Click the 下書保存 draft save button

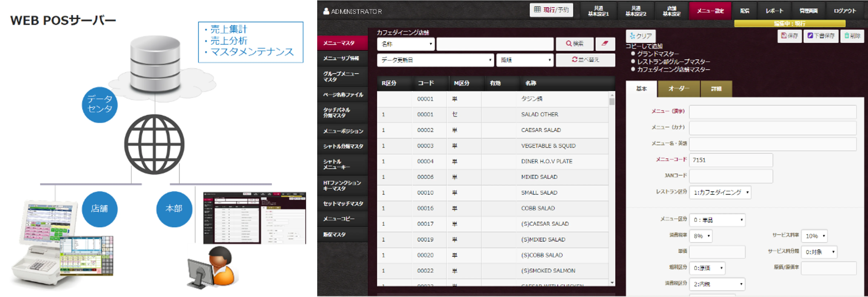(821, 36)
